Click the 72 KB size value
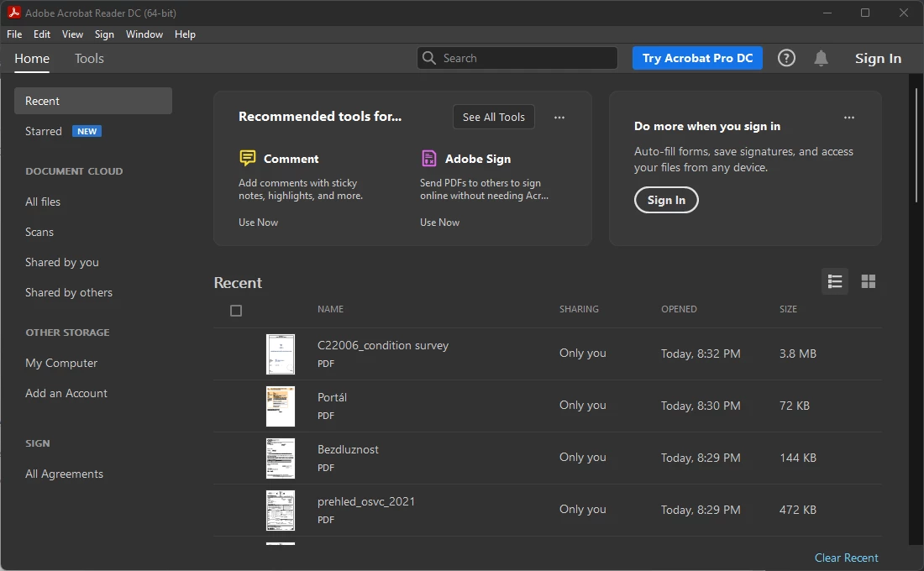Viewport: 924px width, 571px height. click(x=795, y=406)
